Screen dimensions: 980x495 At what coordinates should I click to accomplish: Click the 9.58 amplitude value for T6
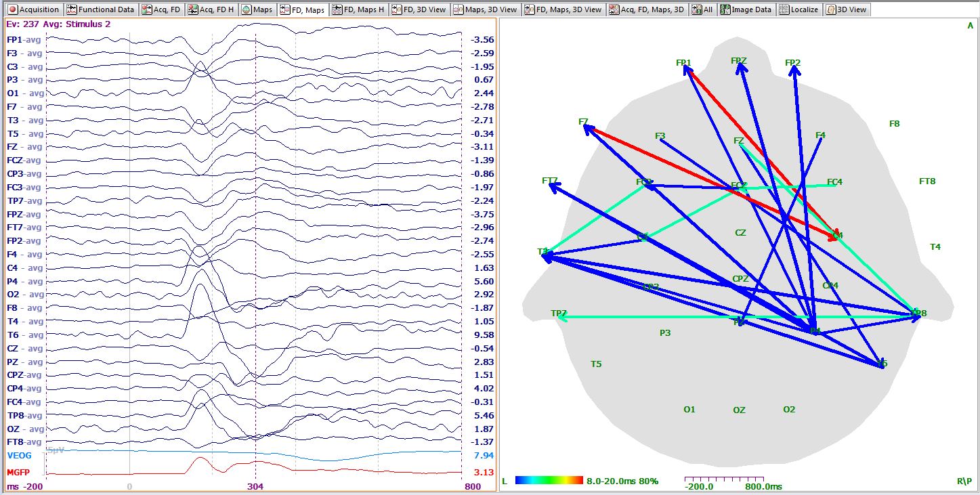[484, 335]
